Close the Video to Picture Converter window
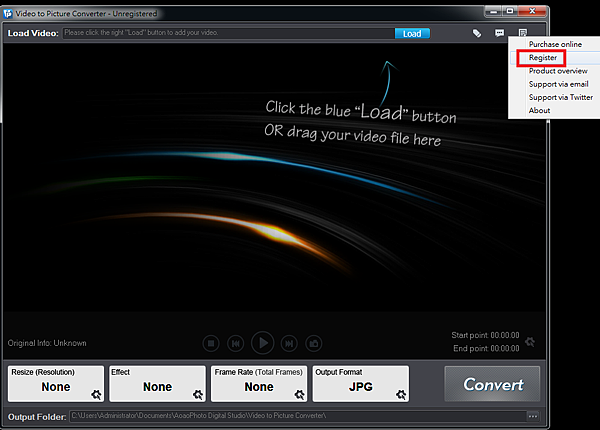This screenshot has width=600, height=430. (x=532, y=11)
